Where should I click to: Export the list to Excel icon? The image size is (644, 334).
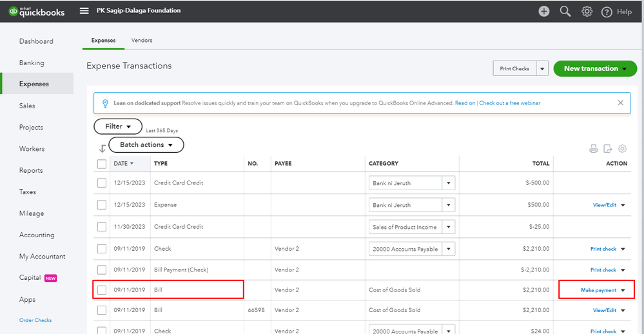click(608, 149)
